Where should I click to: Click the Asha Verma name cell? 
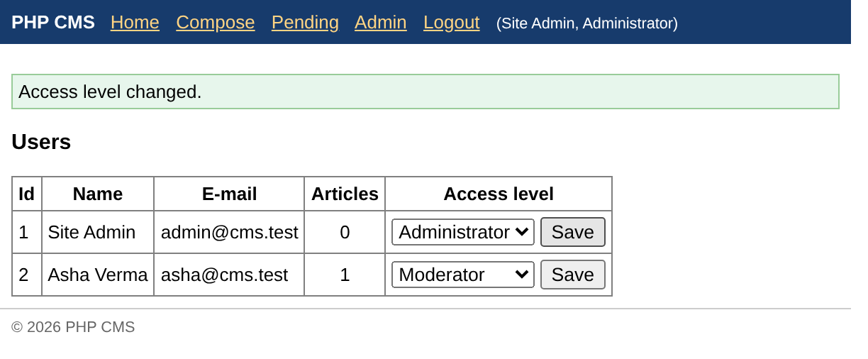[x=98, y=275]
